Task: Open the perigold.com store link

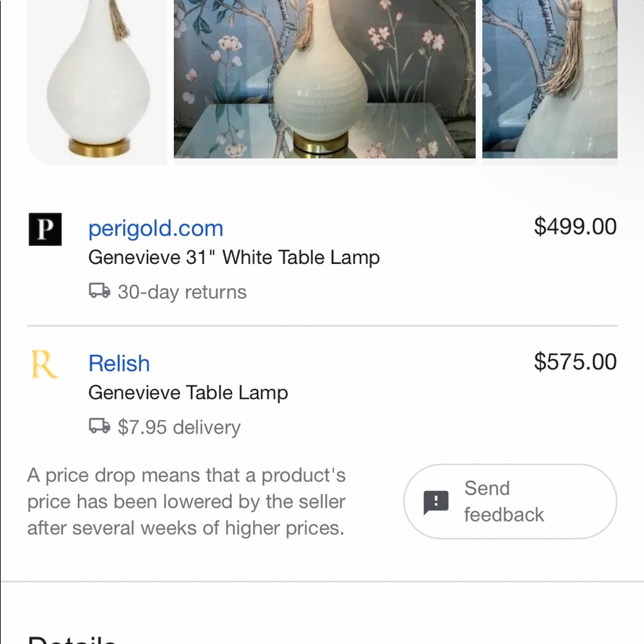Action: (156, 229)
